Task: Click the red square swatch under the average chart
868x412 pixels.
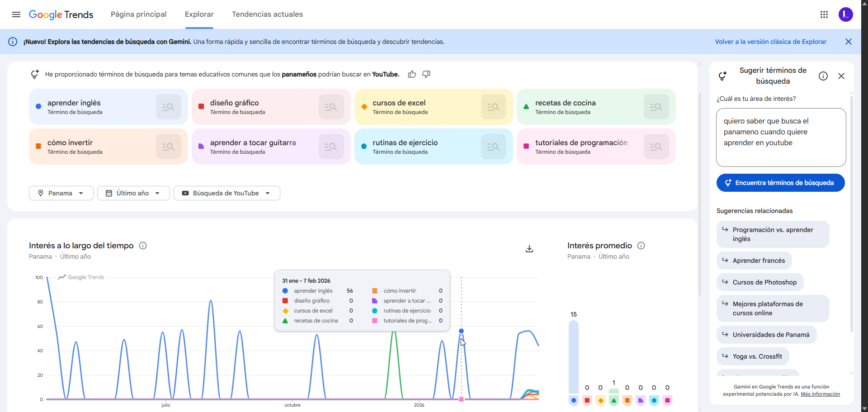Action: pyautogui.click(x=587, y=400)
